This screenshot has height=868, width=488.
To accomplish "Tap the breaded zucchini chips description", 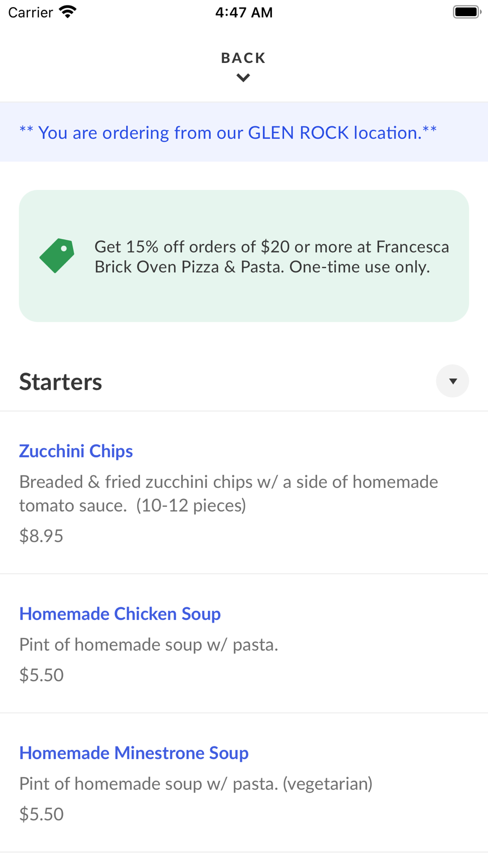I will [x=228, y=493].
